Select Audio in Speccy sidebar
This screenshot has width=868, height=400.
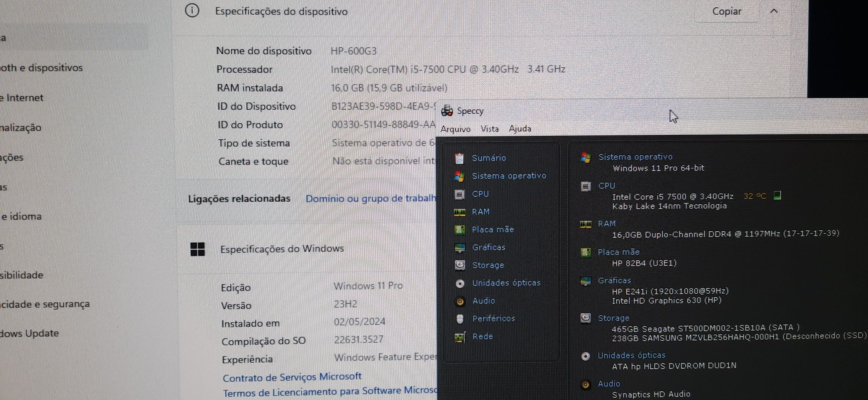coord(483,301)
